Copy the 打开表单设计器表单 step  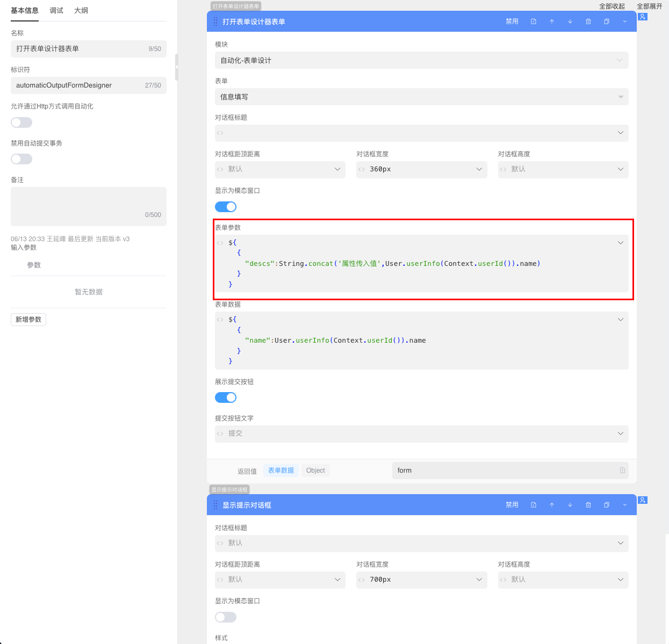[x=607, y=21]
